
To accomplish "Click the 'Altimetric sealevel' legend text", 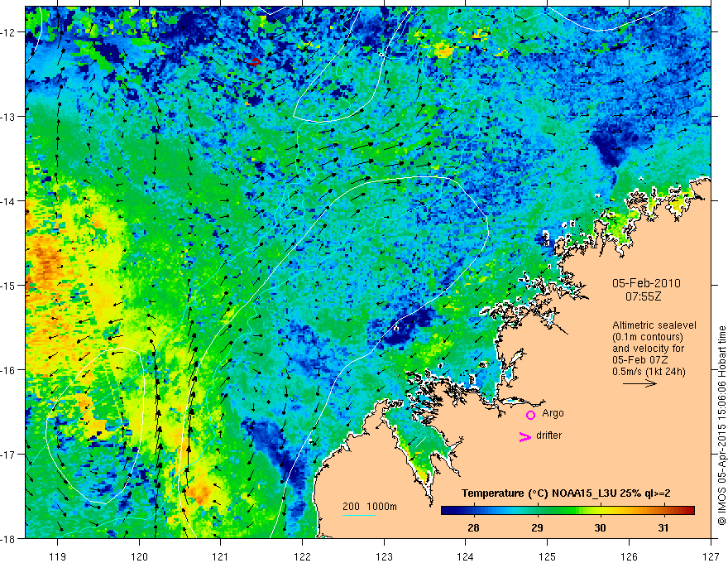I will point(654,325).
